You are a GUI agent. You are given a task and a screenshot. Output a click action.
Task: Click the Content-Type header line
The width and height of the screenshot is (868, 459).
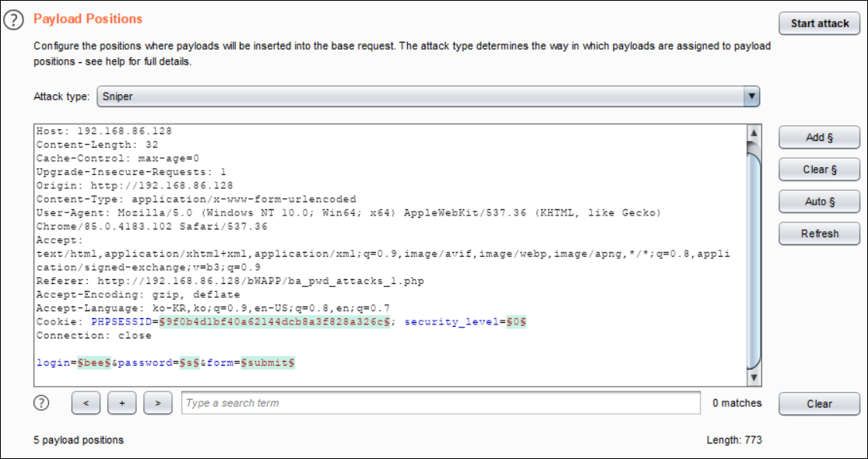196,199
